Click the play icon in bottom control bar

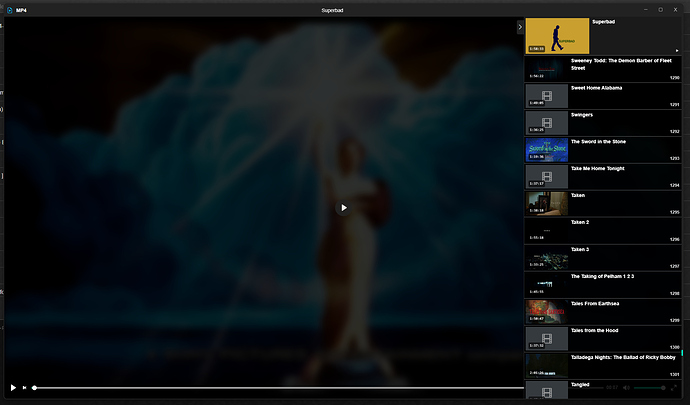coord(13,387)
